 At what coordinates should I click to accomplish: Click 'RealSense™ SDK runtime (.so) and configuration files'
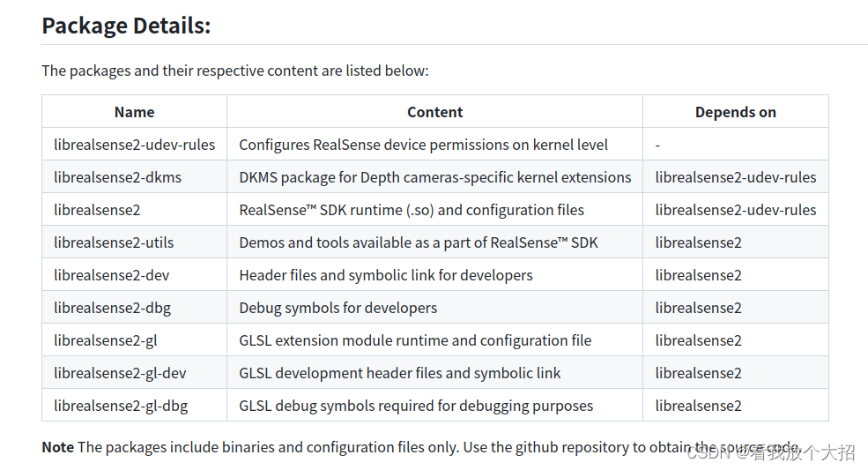412,210
